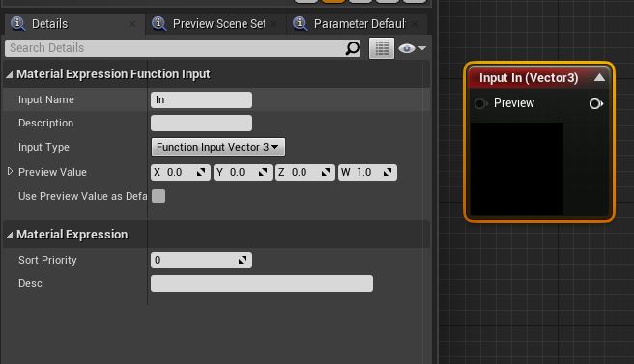
Task: Collapse the Material Expression section
Action: point(10,236)
